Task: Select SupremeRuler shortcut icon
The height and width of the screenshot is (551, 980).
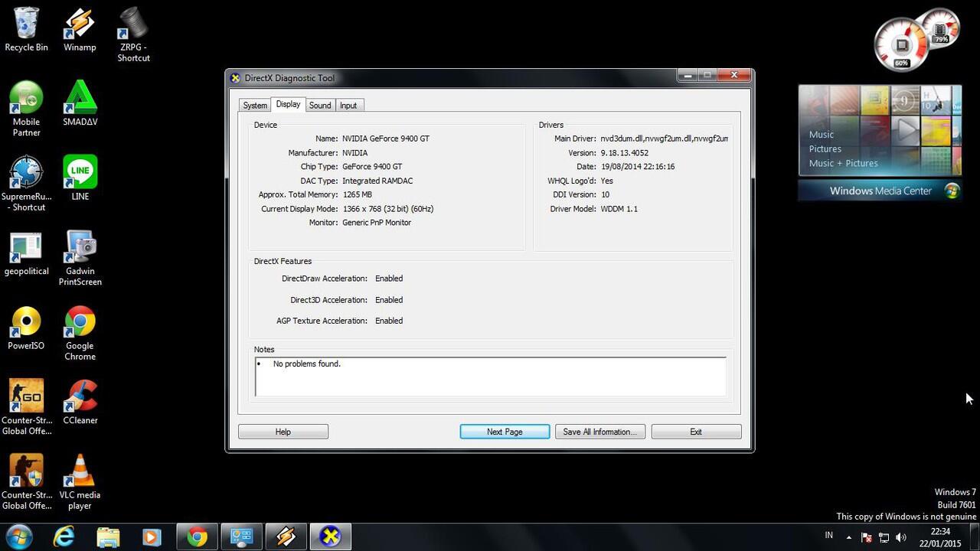Action: (x=26, y=183)
